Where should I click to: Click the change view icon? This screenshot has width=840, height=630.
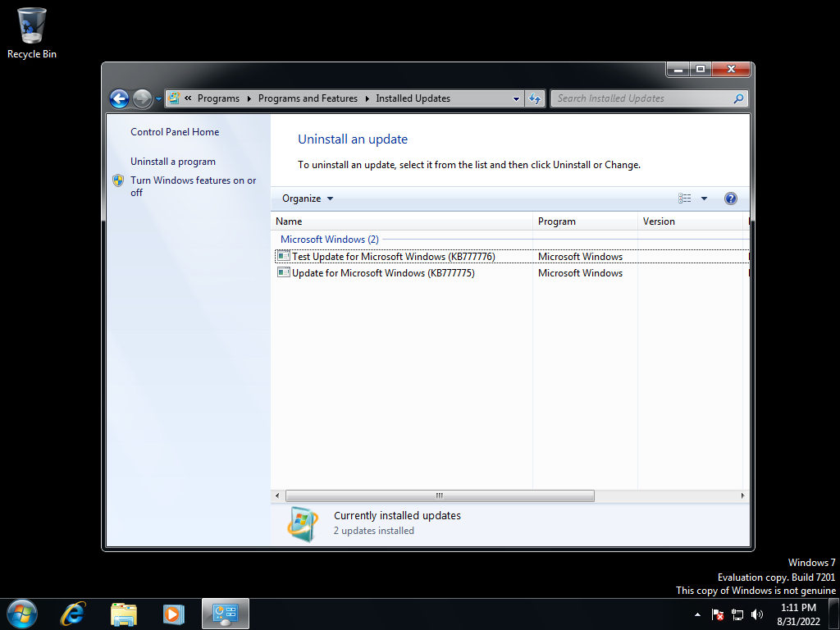tap(685, 199)
